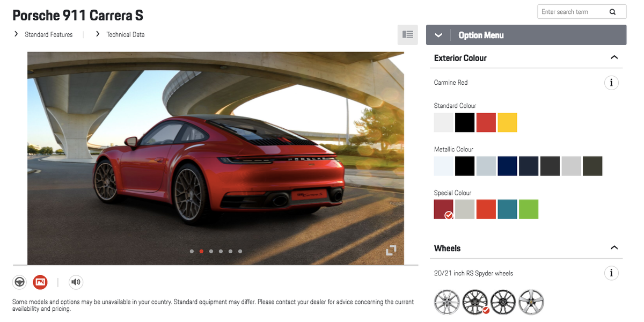Select the lava orange special colour
Viewport: 644px width, 322px height.
[486, 209]
